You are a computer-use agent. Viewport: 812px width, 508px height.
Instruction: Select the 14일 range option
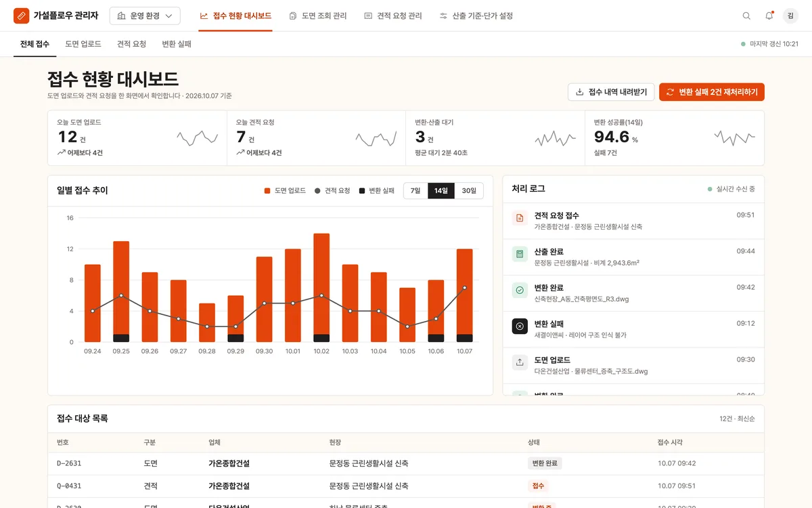[441, 191]
